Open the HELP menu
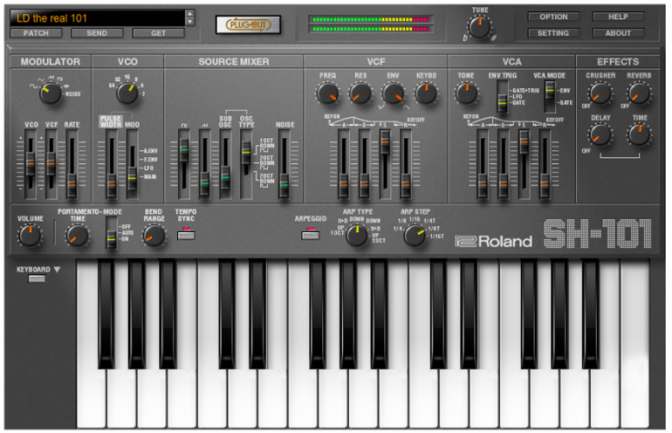672x433 pixels. pyautogui.click(x=618, y=17)
